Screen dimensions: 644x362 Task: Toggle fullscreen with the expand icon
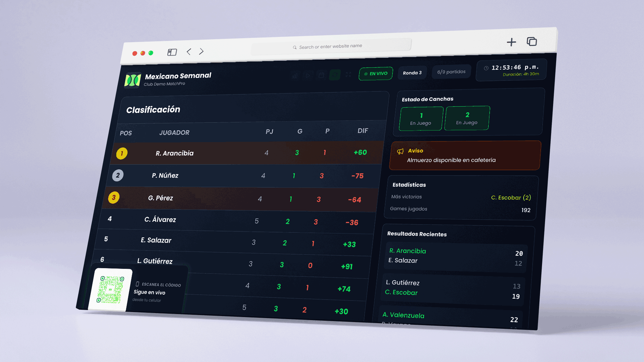click(348, 74)
